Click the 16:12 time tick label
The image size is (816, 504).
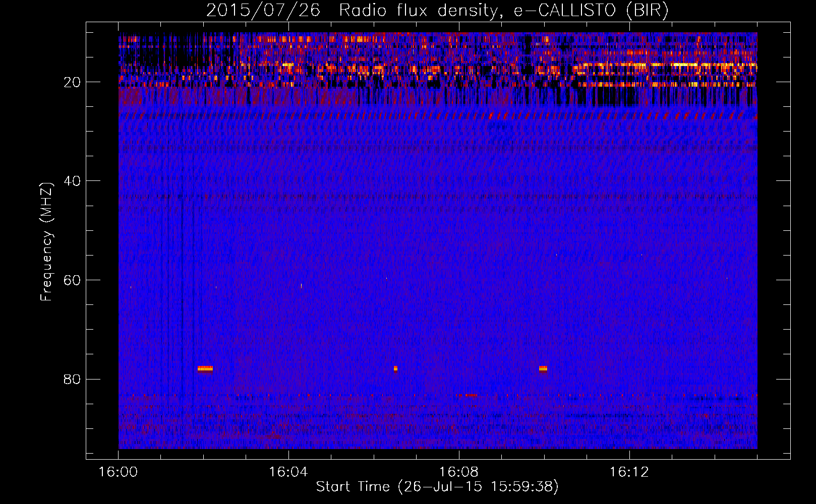[x=629, y=472]
